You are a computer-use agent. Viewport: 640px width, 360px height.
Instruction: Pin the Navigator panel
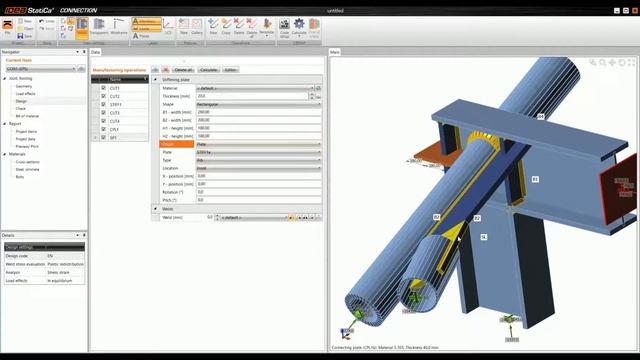84,52
